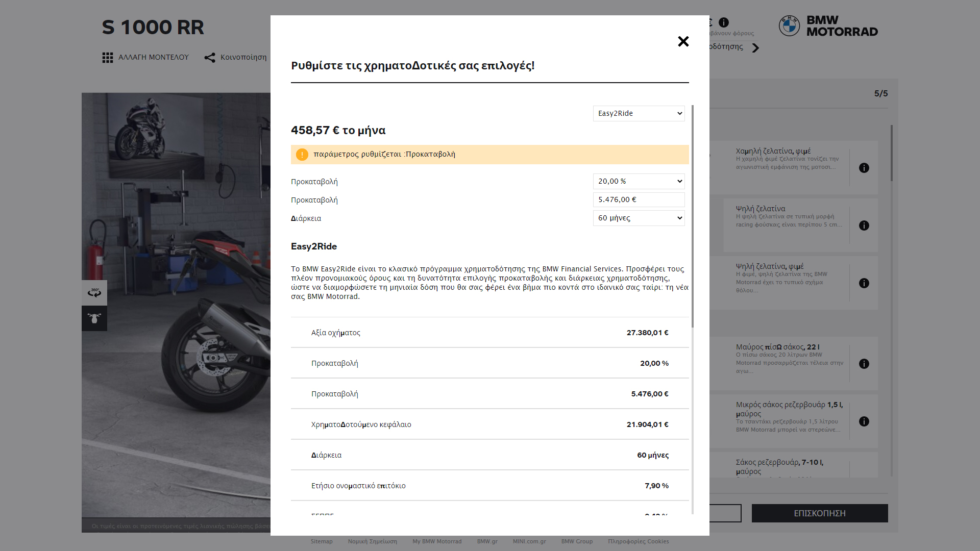Open the BMW Group footer link
This screenshot has height=551, width=980.
577,541
